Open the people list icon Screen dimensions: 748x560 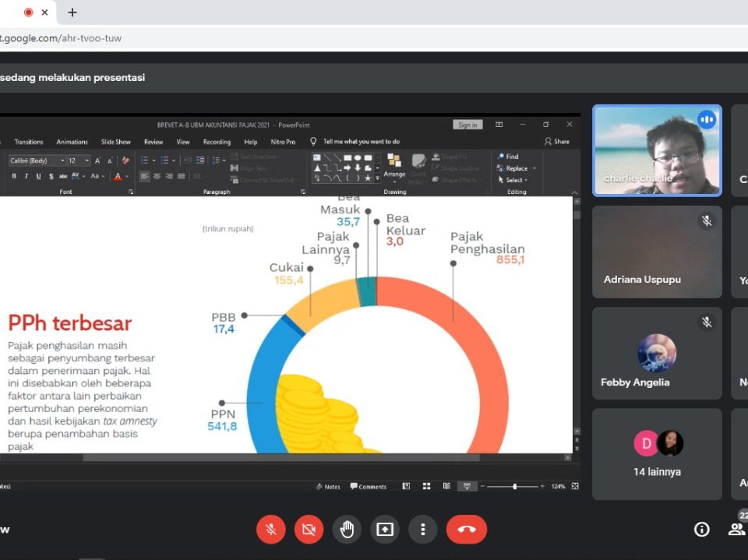pyautogui.click(x=736, y=529)
